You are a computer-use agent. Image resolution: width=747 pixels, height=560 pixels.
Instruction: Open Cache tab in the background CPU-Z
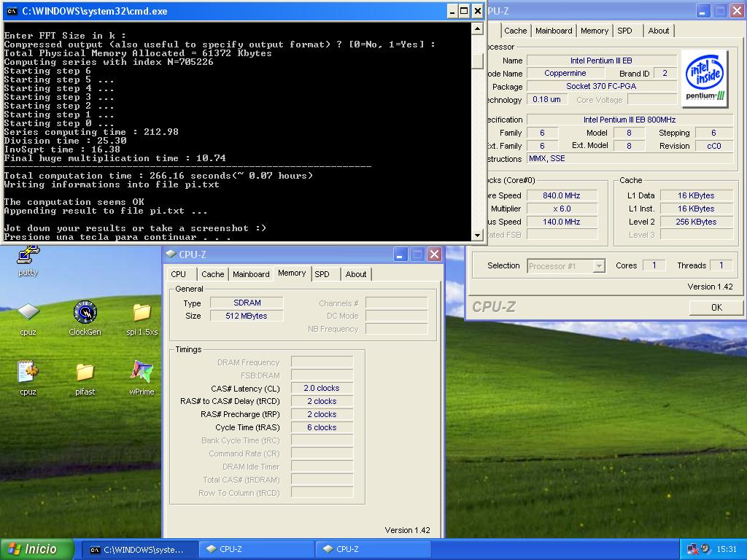pyautogui.click(x=516, y=31)
